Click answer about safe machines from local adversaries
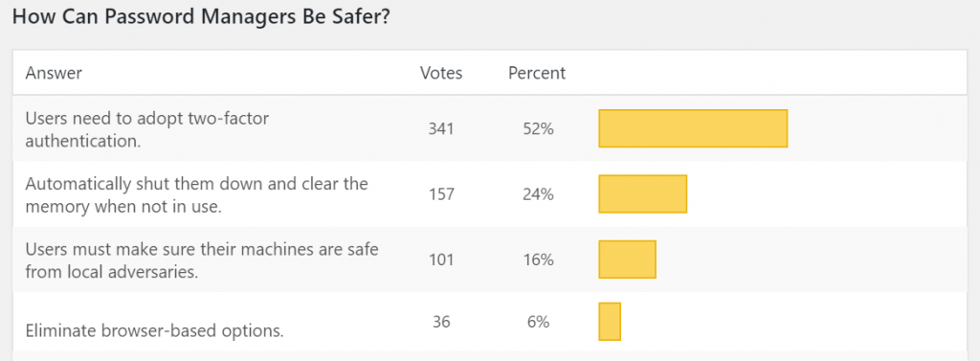Viewport: 980px width, 361px height. click(202, 259)
